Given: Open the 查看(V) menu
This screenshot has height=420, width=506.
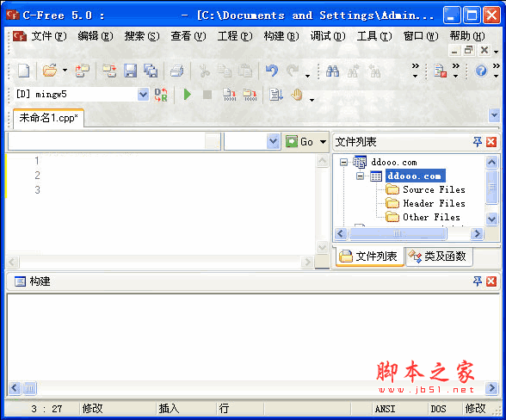Looking at the screenshot, I should coord(188,36).
